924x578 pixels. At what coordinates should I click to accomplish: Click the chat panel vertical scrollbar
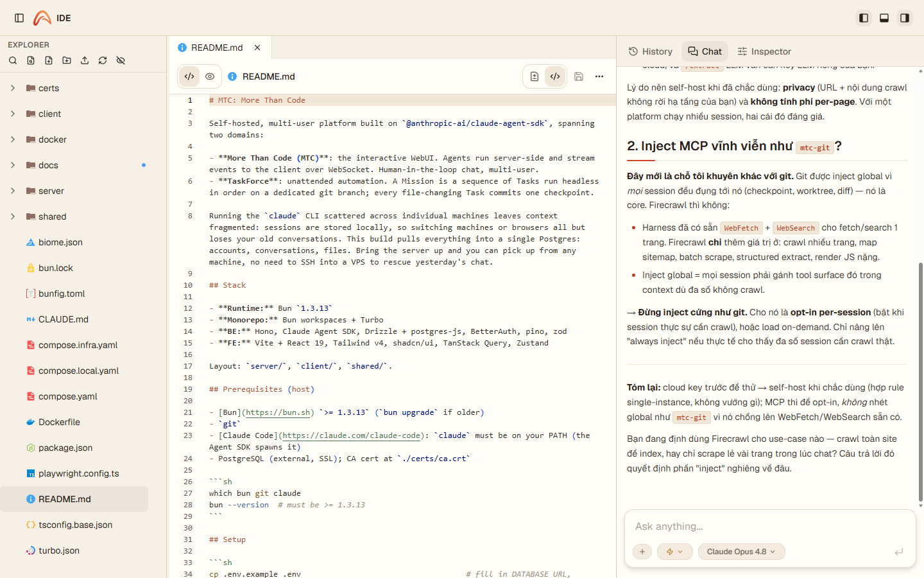[x=921, y=382]
